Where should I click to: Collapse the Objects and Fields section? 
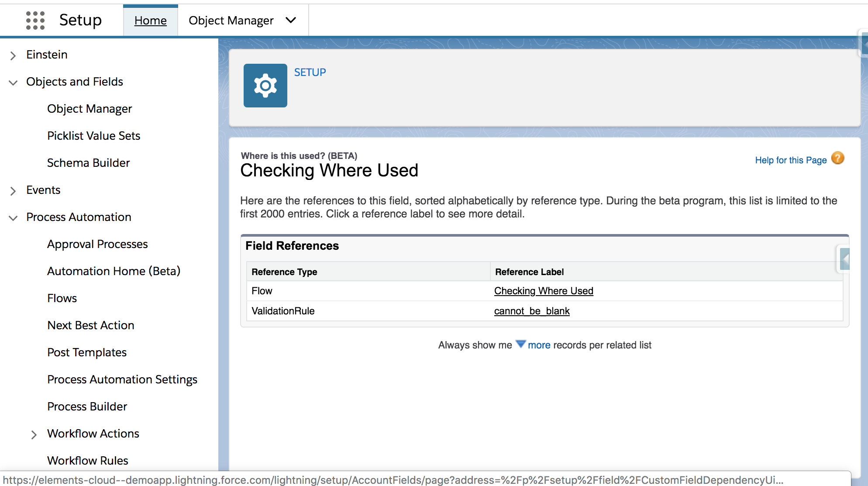13,83
